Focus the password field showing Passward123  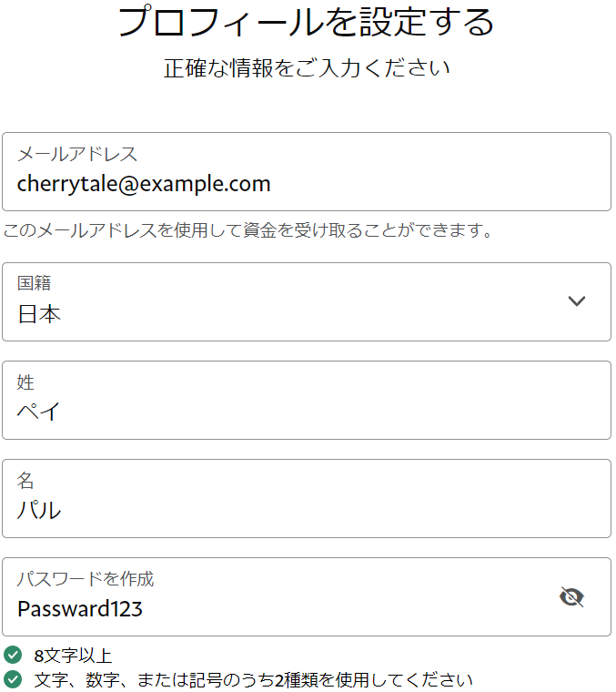(x=273, y=608)
